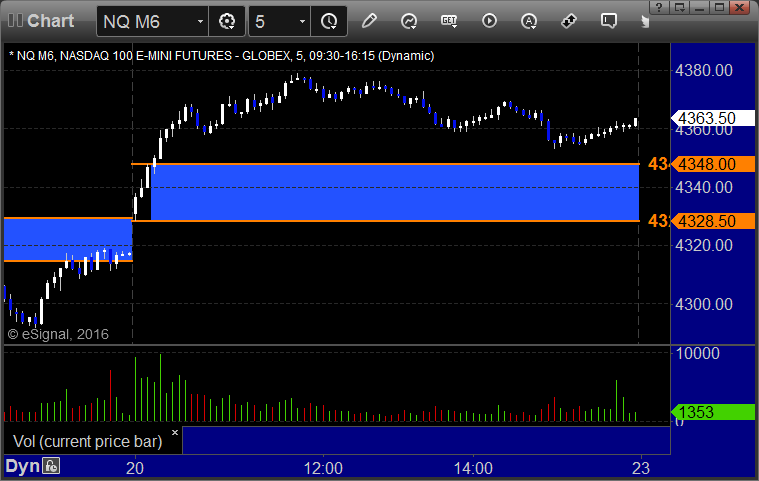Select the pencil drawing tool
The width and height of the screenshot is (759, 481).
[x=369, y=21]
